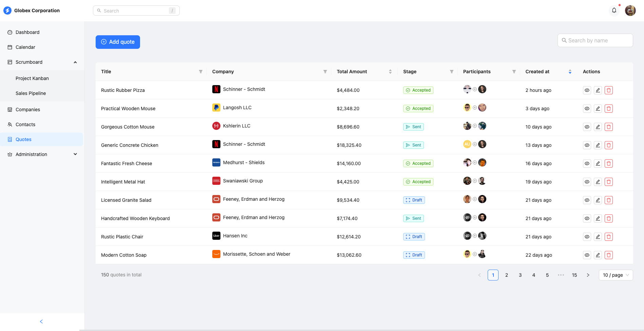Delete the Fantastic Fresh Cheese quote

pyautogui.click(x=609, y=163)
